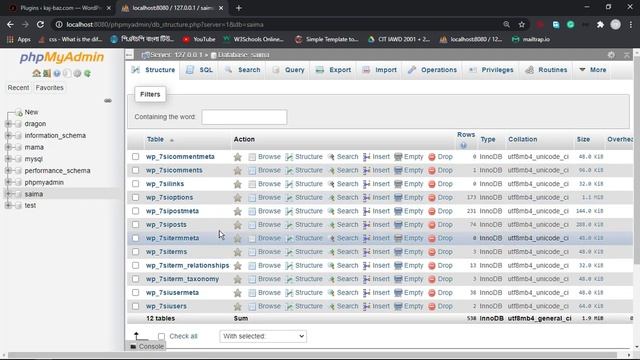Screen dimensions: 640x360
Task: Expand the phpmyadmin database node
Action: 8,182
